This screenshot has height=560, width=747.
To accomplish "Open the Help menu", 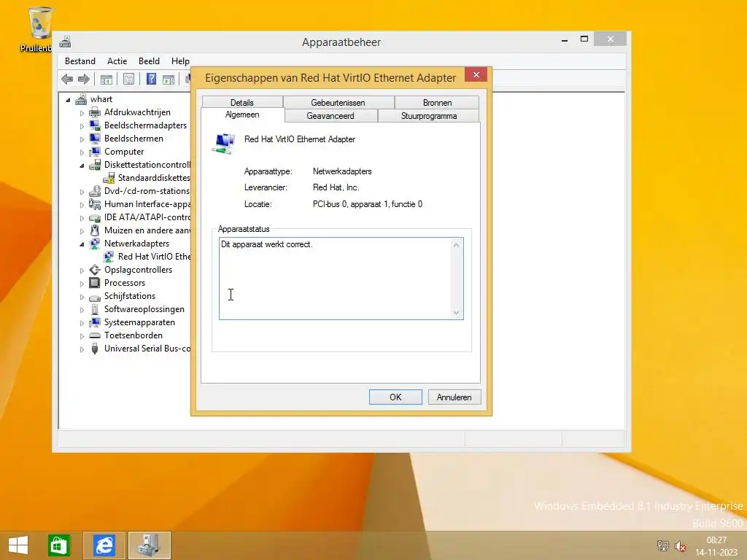I will [x=180, y=61].
